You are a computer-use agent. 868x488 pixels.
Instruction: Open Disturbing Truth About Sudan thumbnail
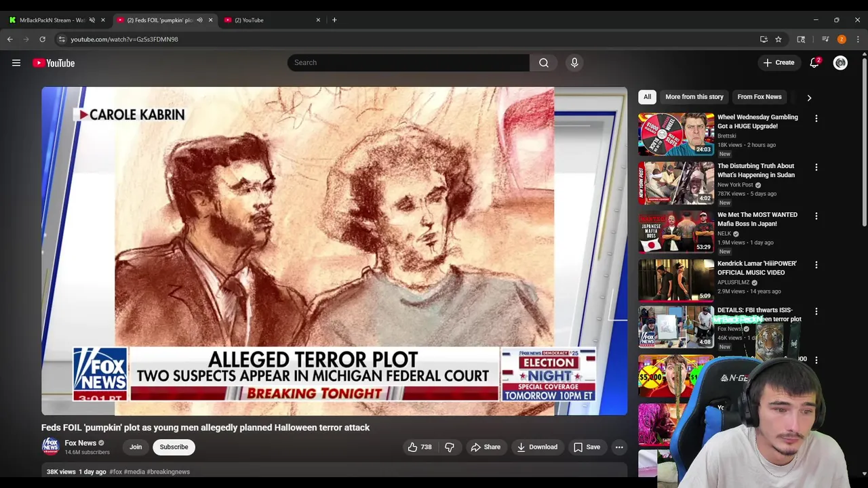[676, 183]
